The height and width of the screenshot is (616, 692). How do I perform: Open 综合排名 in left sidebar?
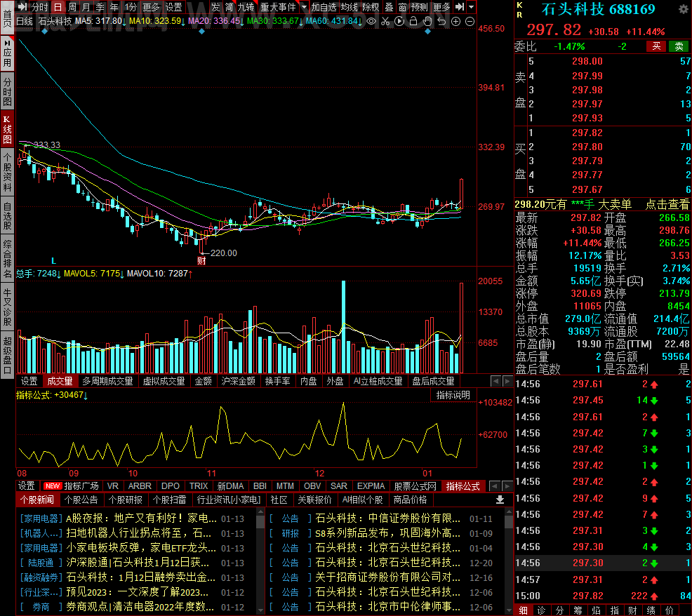(x=7, y=259)
